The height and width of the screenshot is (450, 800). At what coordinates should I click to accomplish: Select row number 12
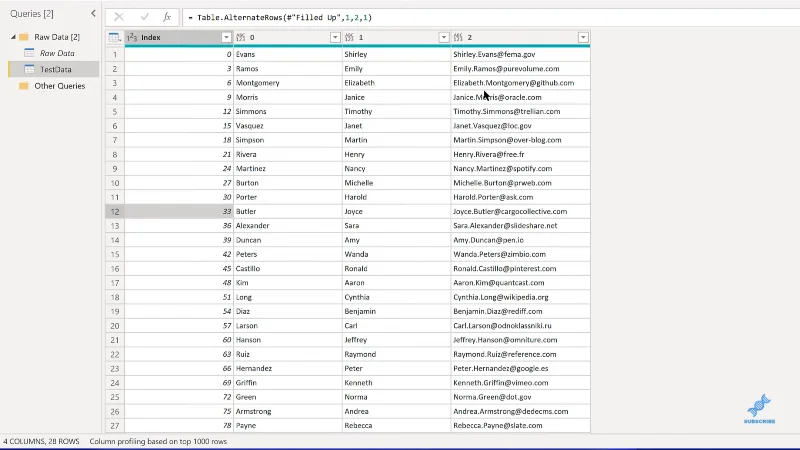(x=115, y=211)
